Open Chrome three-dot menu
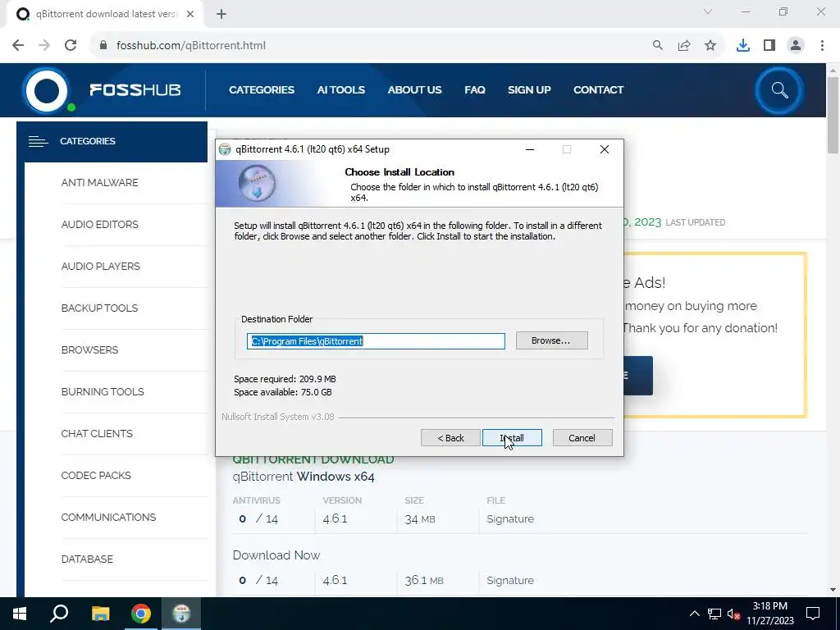Screen dimensions: 840x630 click(822, 46)
